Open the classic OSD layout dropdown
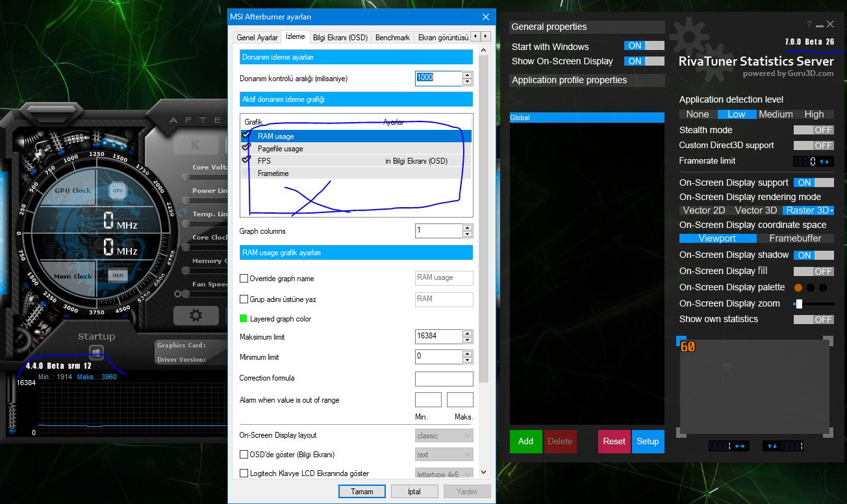The image size is (847, 504). (x=444, y=436)
